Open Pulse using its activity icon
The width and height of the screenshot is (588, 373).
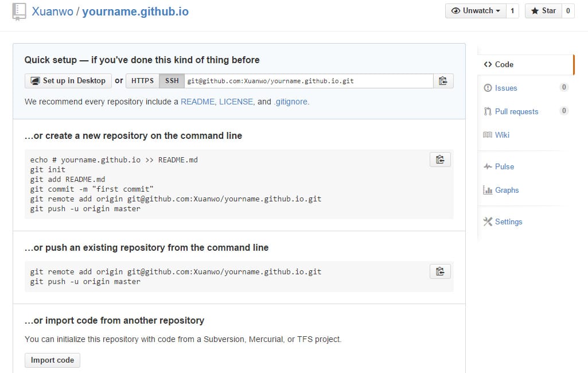487,166
